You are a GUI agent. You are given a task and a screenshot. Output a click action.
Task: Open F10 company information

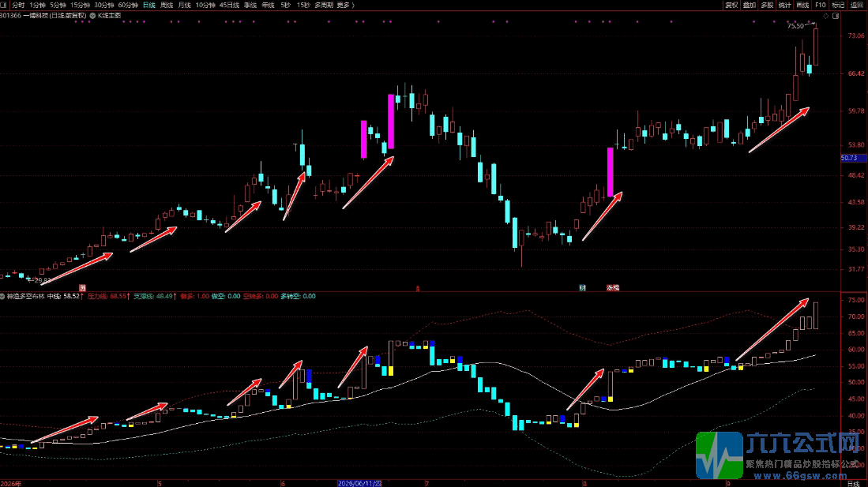click(x=821, y=5)
